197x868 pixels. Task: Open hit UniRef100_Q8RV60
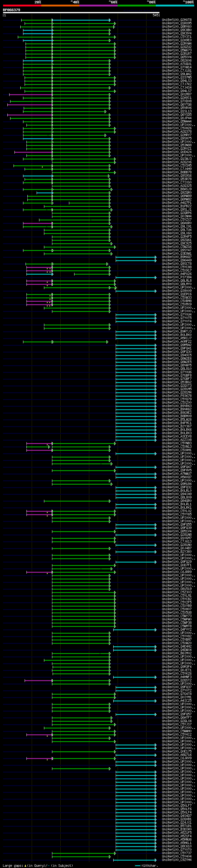[x=177, y=26]
